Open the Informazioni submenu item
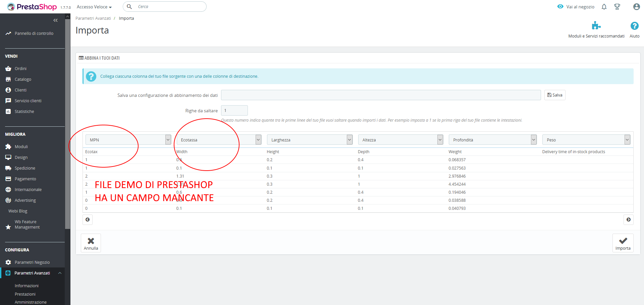 [x=26, y=286]
